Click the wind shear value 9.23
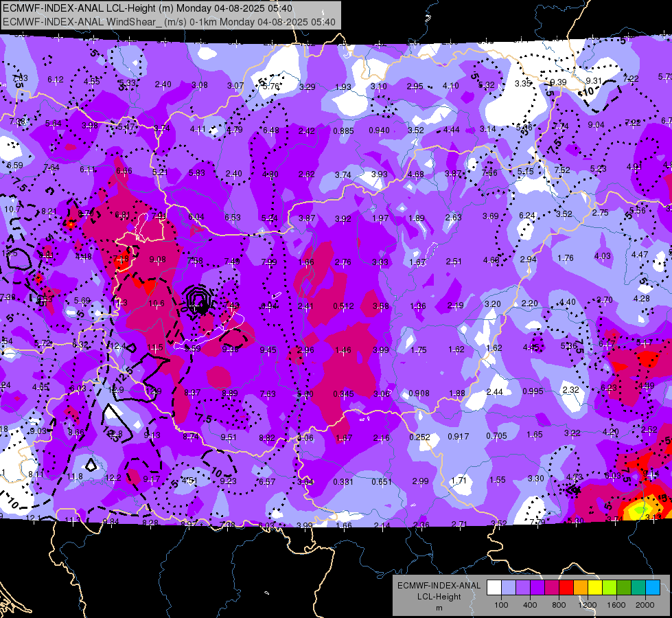This screenshot has width=672, height=618. click(x=228, y=481)
